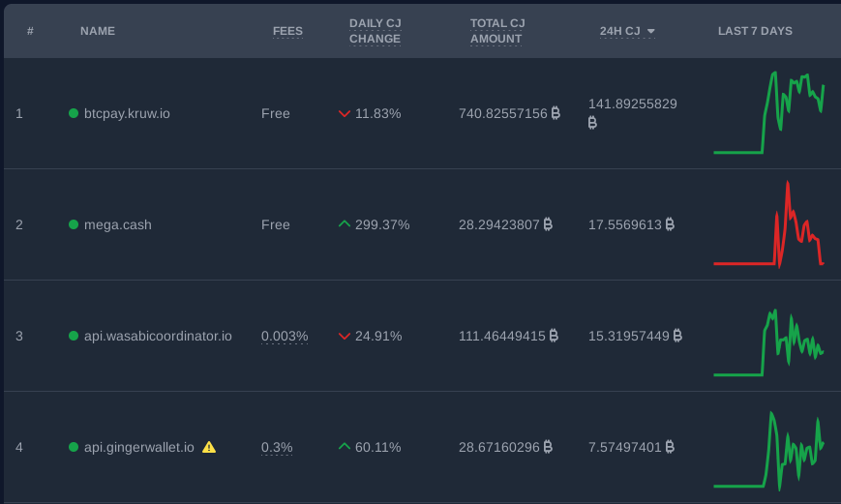Screen dimensions: 841x504
Task: Click the green up arrow next to 299.37%
Action: [345, 224]
